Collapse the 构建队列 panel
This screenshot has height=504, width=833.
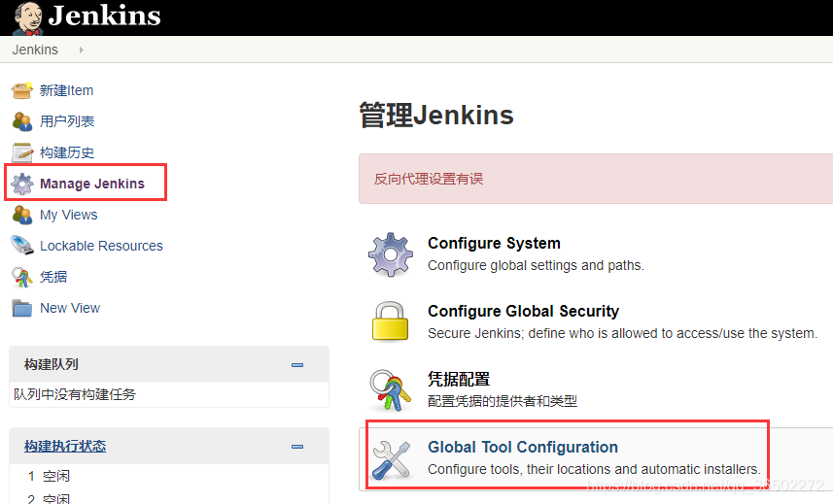pos(297,365)
